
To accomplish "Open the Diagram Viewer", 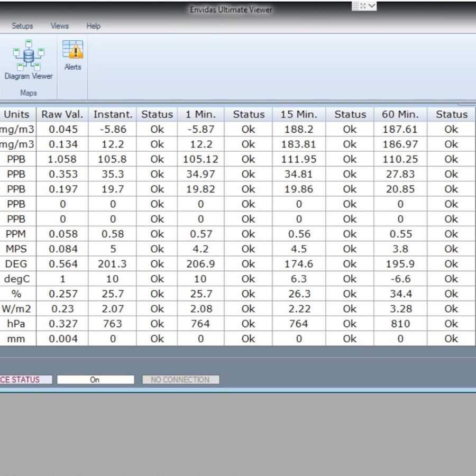I will [29, 61].
